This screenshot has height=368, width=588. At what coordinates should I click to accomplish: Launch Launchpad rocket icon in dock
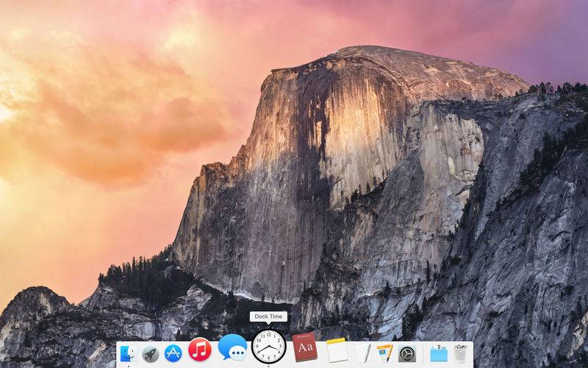(151, 354)
